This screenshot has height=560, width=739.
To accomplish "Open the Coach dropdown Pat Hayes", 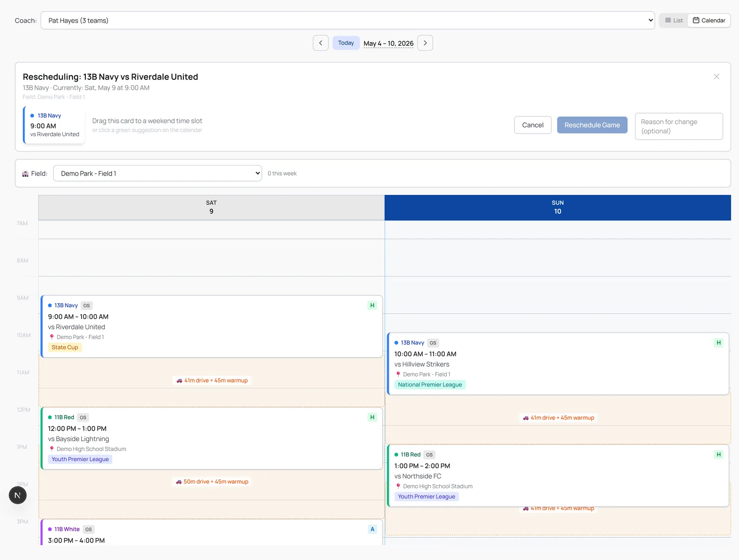I will pyautogui.click(x=348, y=20).
